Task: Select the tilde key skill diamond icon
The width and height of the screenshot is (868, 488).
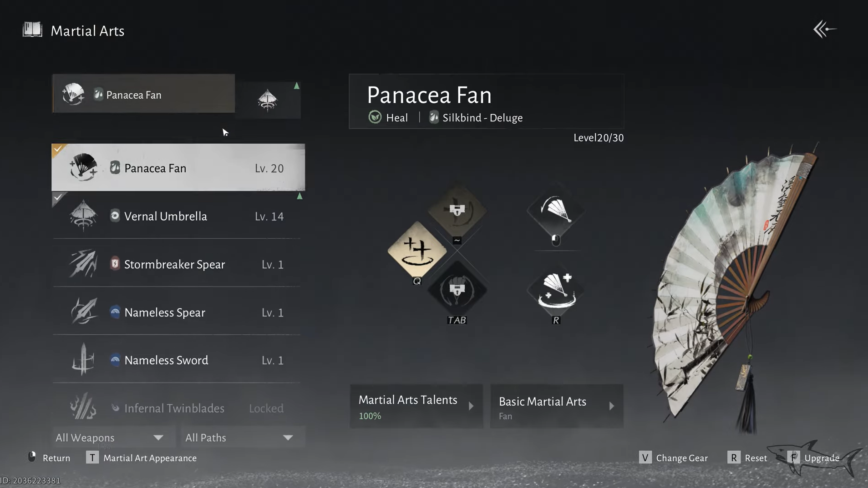Action: (x=457, y=211)
